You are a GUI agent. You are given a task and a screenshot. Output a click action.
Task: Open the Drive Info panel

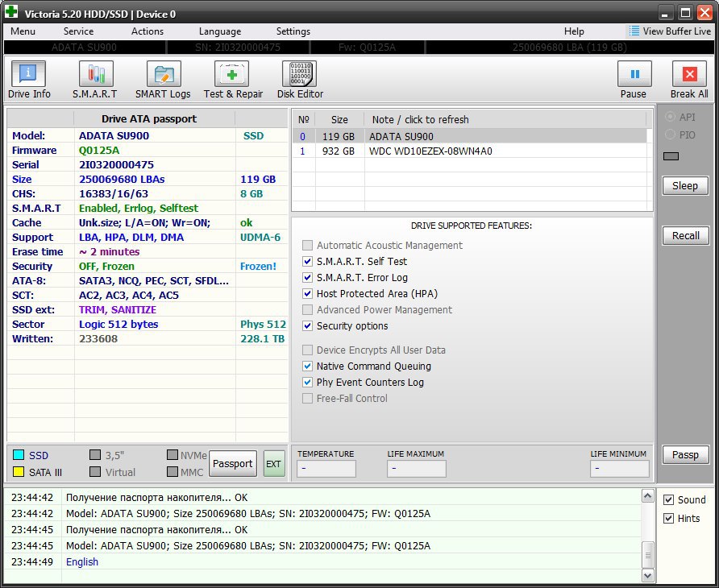tap(28, 74)
